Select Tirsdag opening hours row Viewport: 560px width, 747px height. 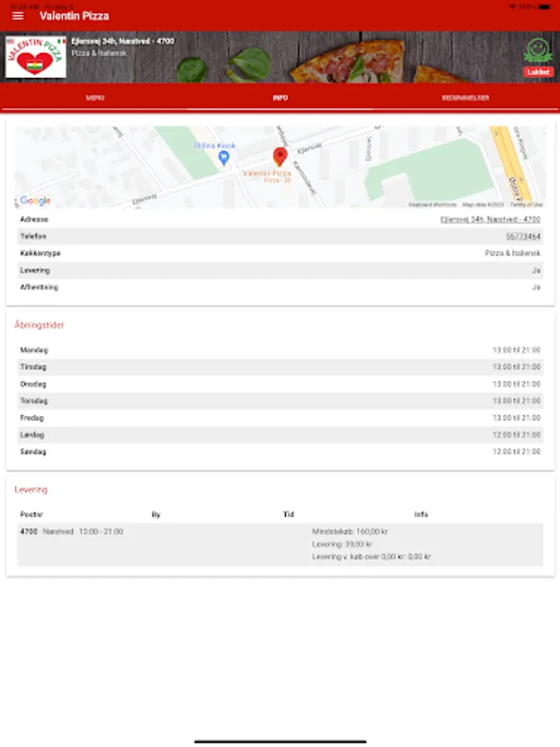click(280, 367)
